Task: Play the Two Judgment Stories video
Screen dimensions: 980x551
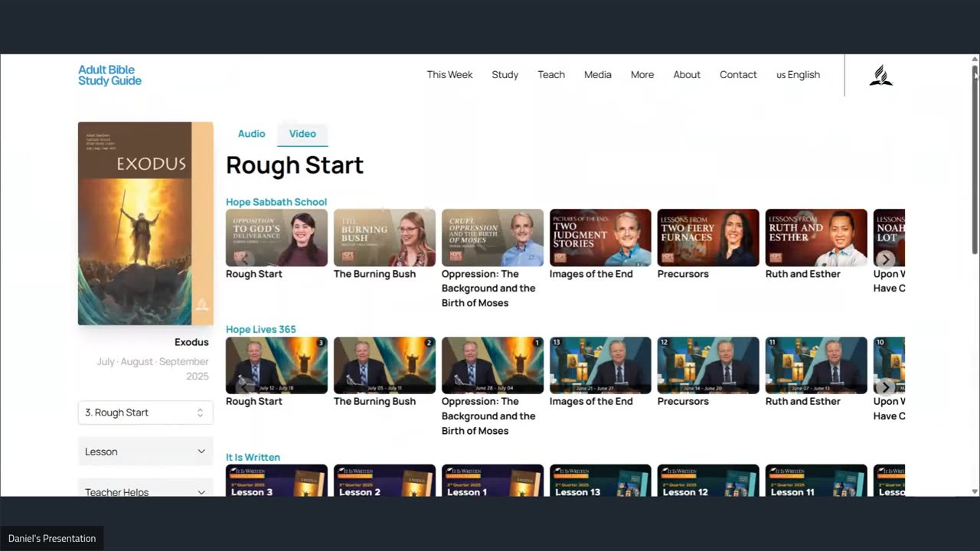Action: pos(600,237)
